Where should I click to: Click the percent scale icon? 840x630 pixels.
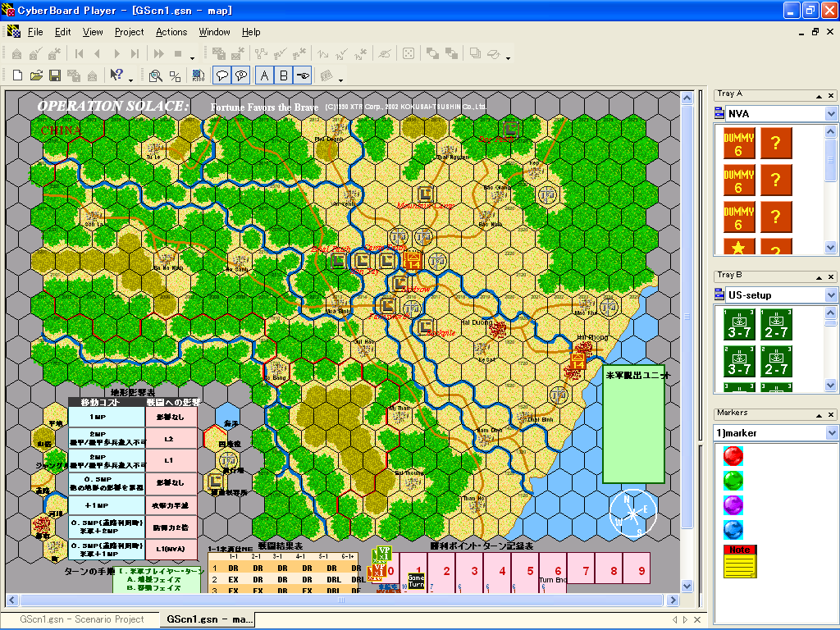coord(175,75)
